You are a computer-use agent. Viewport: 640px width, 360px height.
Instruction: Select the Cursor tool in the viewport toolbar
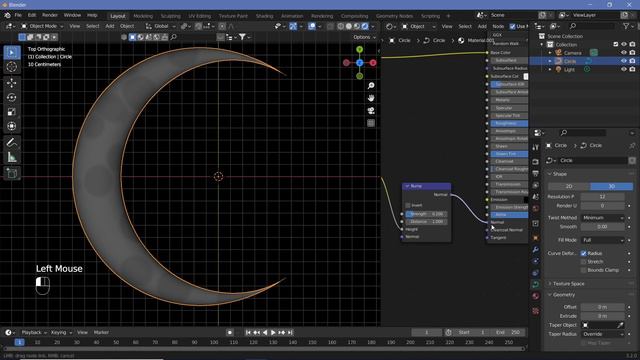tap(12, 67)
